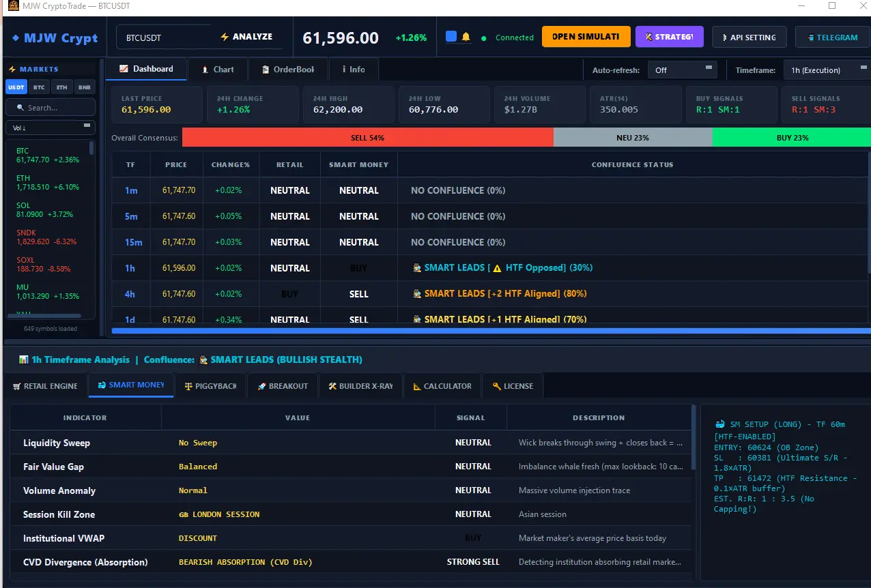
Task: Click the CVD Divergence STRONG SELL signal
Action: [473, 562]
